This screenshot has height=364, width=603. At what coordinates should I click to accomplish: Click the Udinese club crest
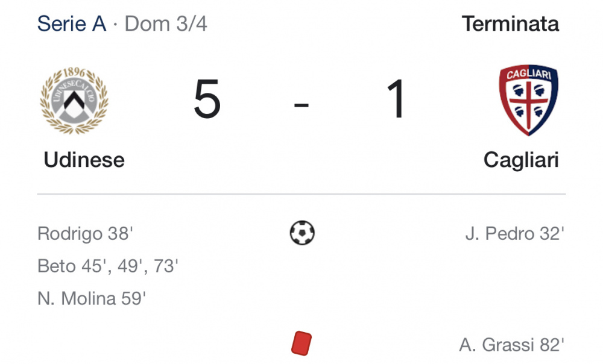click(74, 100)
